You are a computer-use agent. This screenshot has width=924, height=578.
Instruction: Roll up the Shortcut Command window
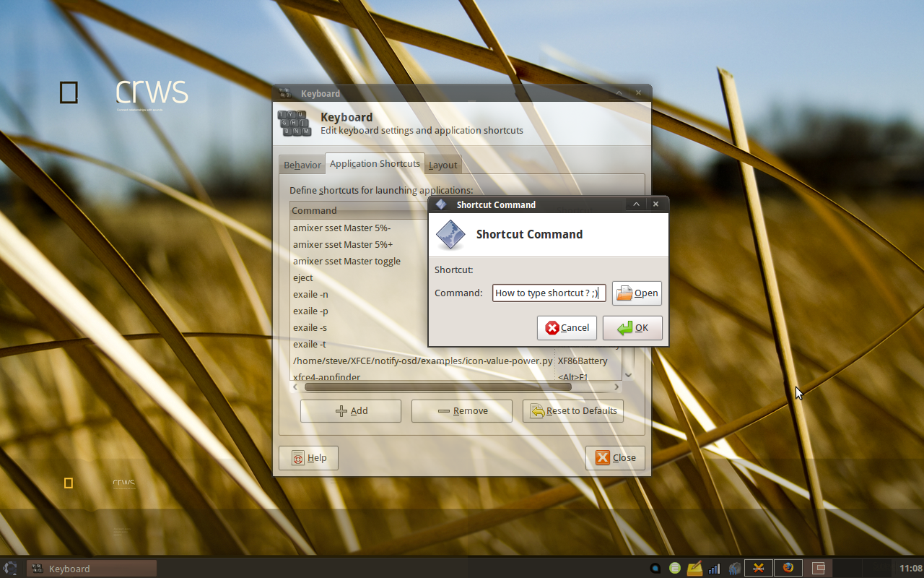pyautogui.click(x=636, y=204)
